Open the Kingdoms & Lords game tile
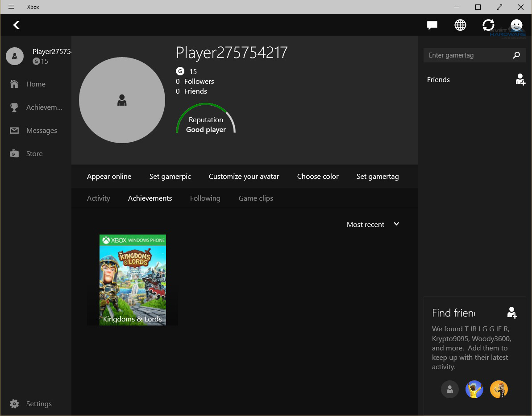This screenshot has width=532, height=416. tap(133, 280)
